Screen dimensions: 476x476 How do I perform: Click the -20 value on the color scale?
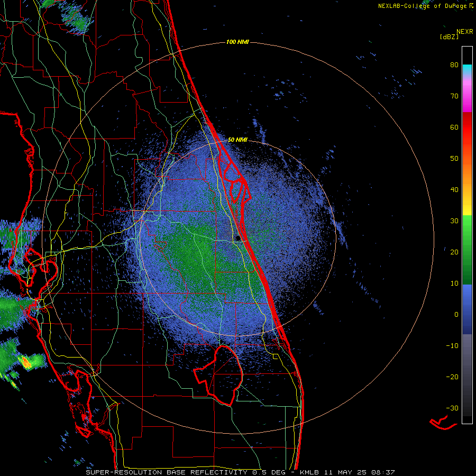coord(452,377)
